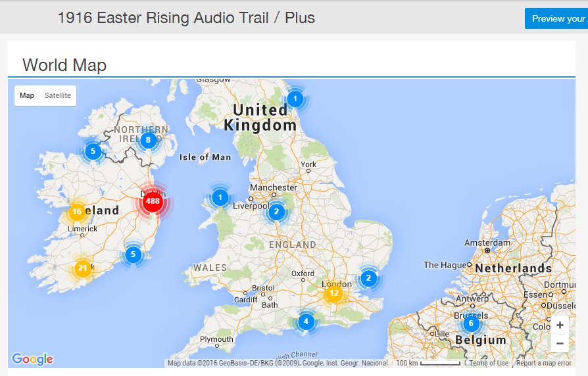The width and height of the screenshot is (588, 376).
Task: Select the yellow 16 cluster near Limerick
Action: 76,212
